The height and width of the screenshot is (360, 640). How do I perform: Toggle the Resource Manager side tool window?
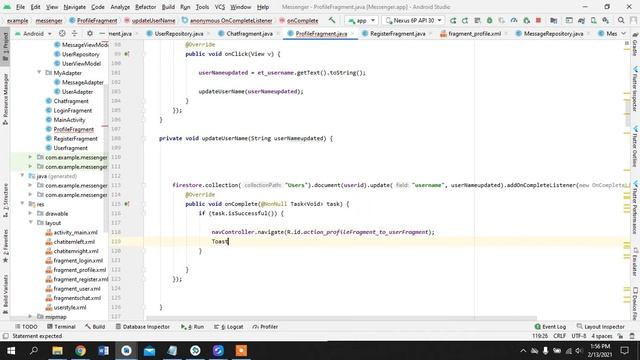[5, 99]
